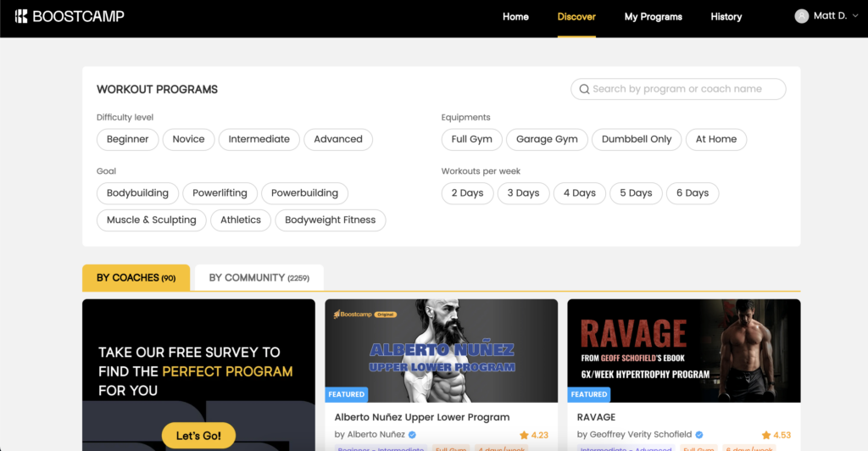Go to the History page

(x=726, y=17)
